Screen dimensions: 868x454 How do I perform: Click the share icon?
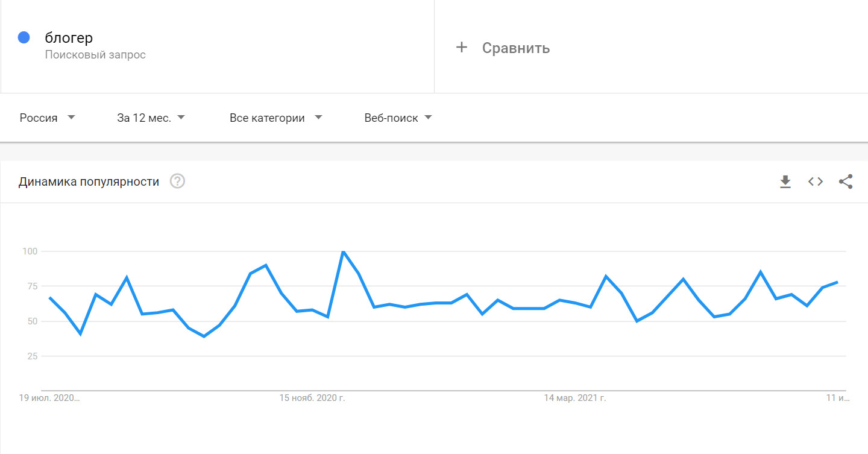pyautogui.click(x=846, y=181)
